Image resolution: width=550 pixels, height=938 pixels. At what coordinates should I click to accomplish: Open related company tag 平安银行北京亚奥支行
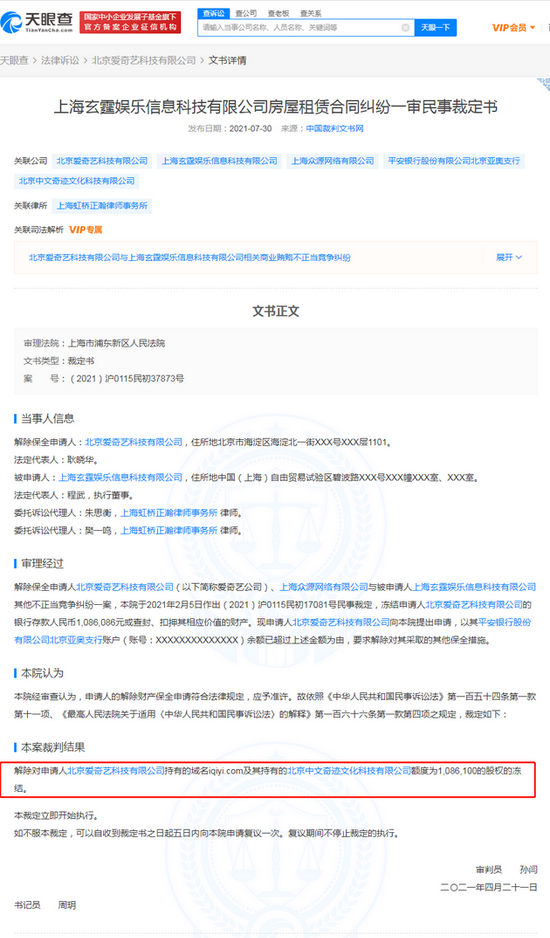[454, 161]
